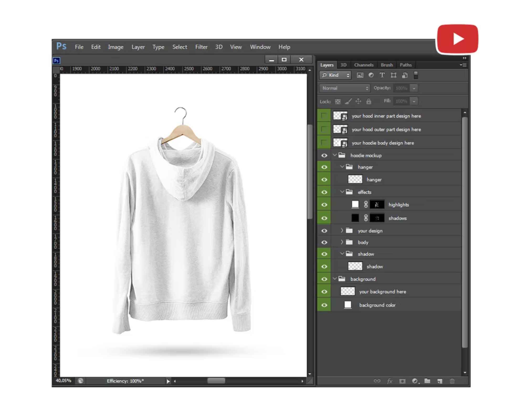Screen dimensions: 525x420
Task: Click the adjustment layer filter icon
Action: (x=371, y=75)
